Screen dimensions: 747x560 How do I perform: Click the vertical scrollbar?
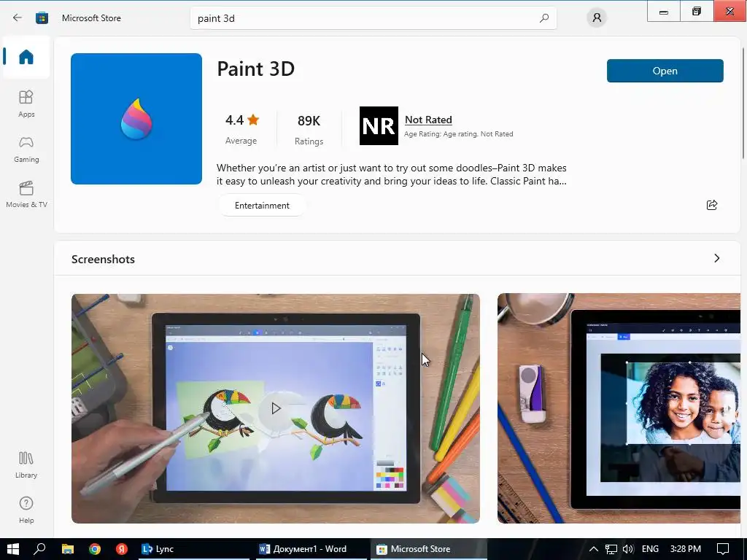pyautogui.click(x=743, y=103)
